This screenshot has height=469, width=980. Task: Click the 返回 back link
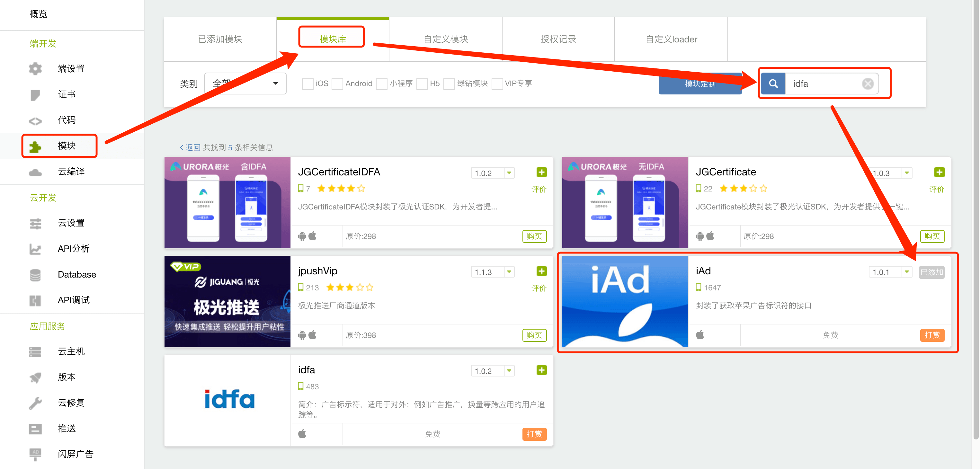(x=190, y=147)
